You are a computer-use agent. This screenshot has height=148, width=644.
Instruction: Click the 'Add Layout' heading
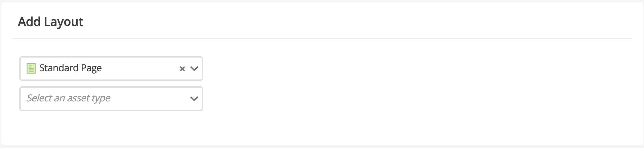pos(50,22)
